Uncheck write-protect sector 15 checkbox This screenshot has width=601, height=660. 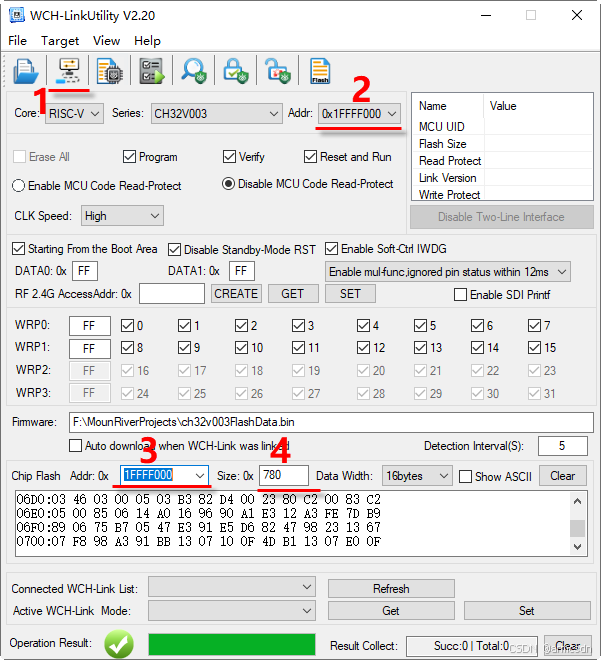535,348
